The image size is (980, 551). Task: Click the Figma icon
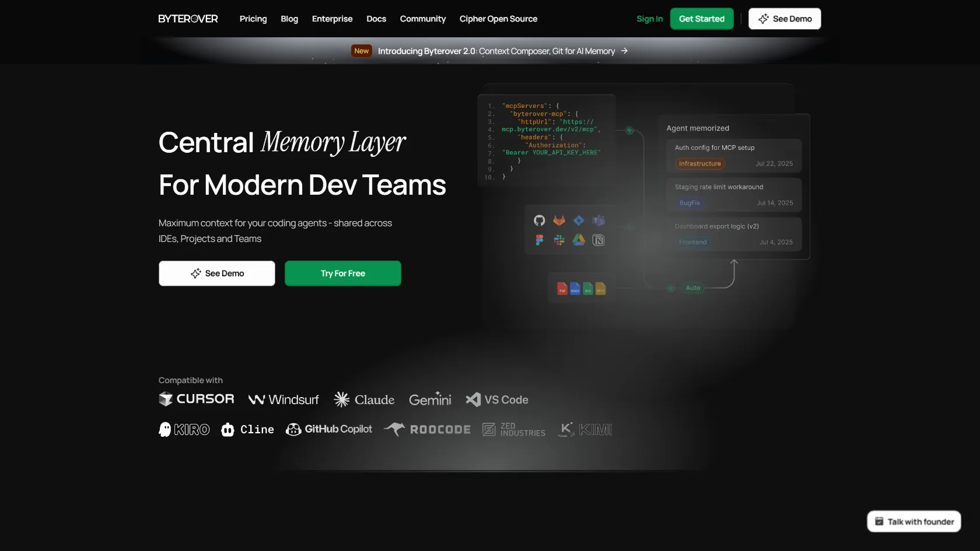[x=540, y=240]
